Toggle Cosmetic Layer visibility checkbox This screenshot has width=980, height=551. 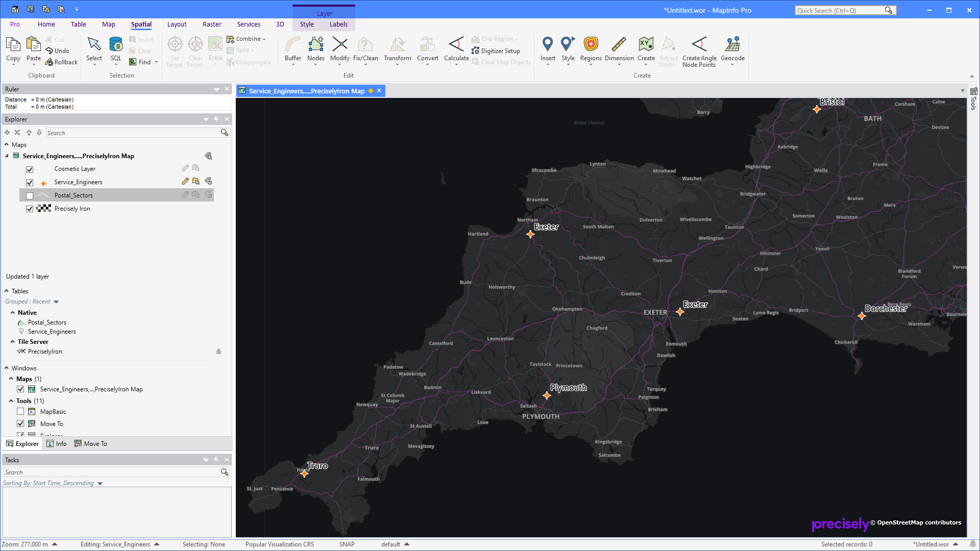click(30, 169)
